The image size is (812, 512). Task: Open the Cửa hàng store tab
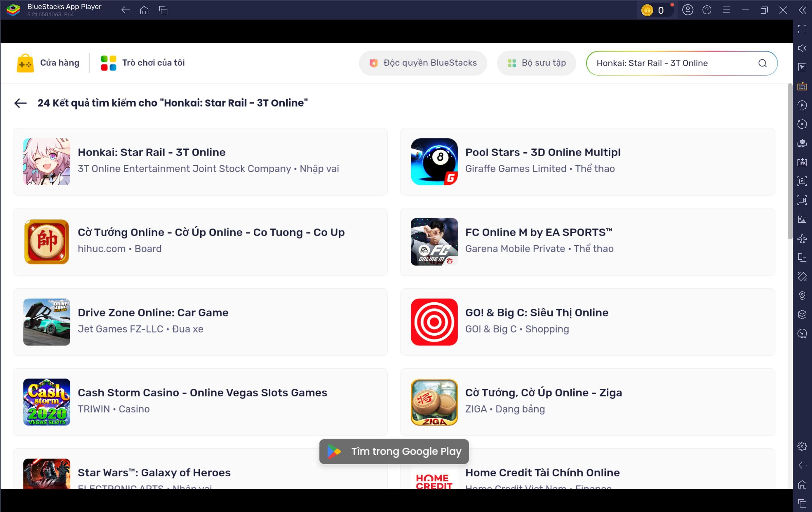(x=48, y=63)
